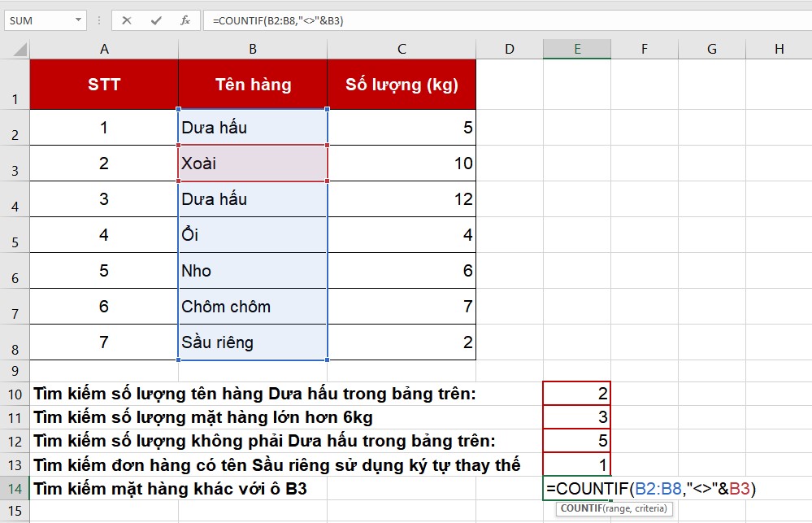
Task: Open Insert Function with the fx icon
Action: pos(185,20)
